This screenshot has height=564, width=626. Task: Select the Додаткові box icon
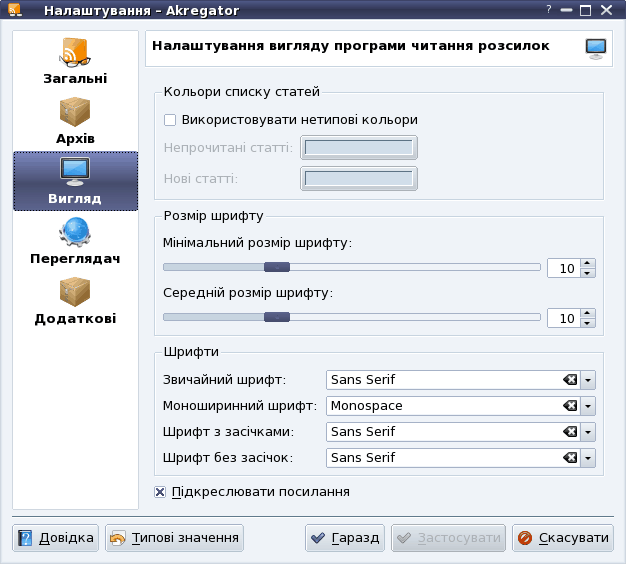pos(75,292)
